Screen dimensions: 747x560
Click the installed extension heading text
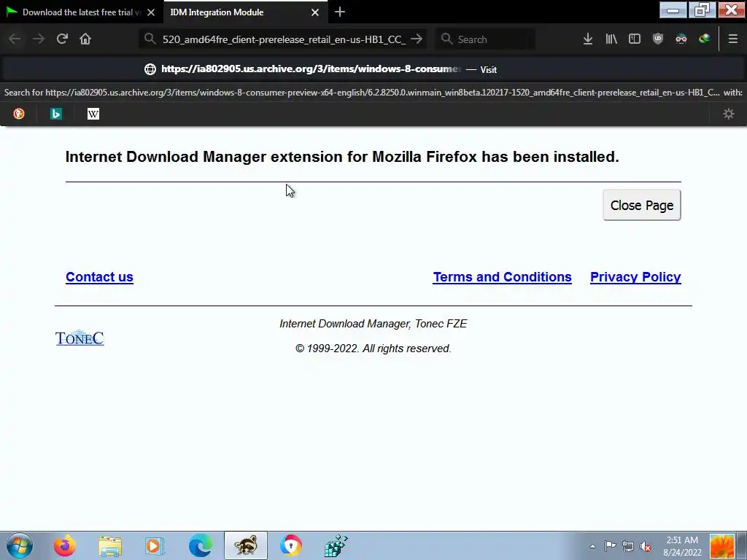[x=342, y=157]
